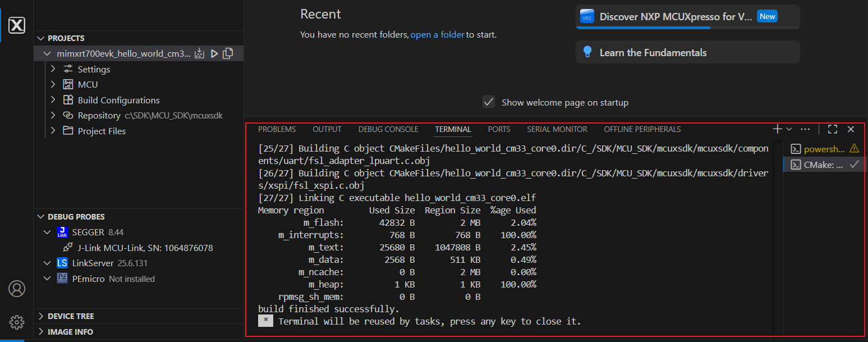The width and height of the screenshot is (868, 342).
Task: Switch to the PROBLEMS tab
Action: click(x=277, y=129)
